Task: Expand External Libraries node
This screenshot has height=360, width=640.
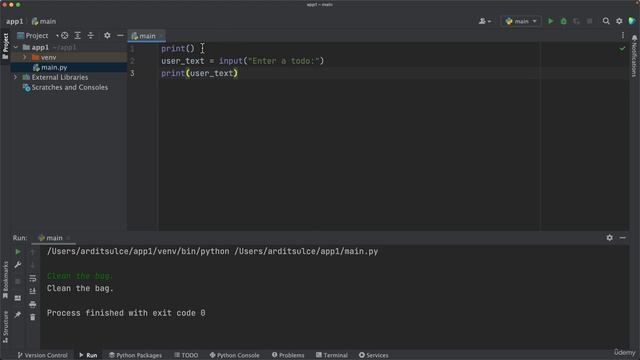Action: click(x=16, y=77)
